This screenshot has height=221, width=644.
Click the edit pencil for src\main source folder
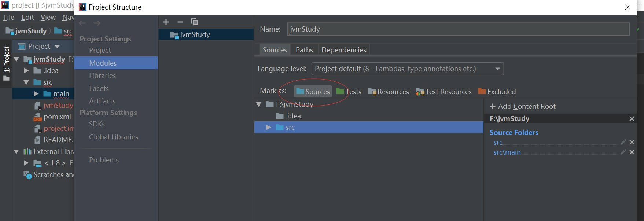(623, 152)
